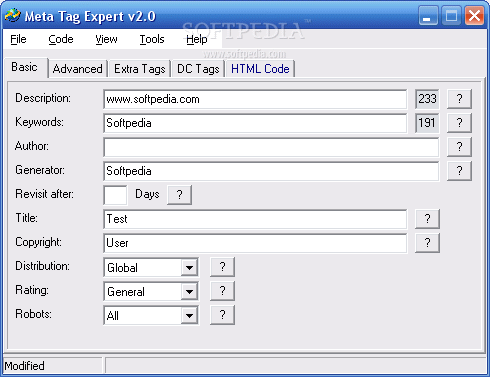This screenshot has width=490, height=377.
Task: Click the Title input field
Action: (x=255, y=219)
